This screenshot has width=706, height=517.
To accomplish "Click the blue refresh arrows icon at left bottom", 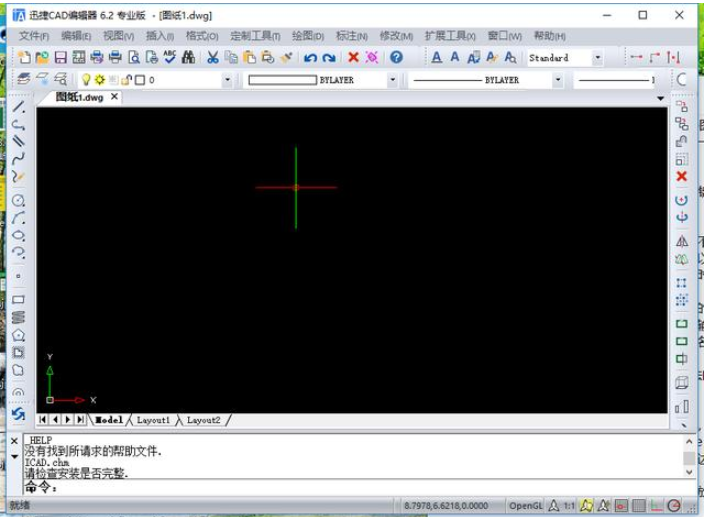I will (18, 413).
